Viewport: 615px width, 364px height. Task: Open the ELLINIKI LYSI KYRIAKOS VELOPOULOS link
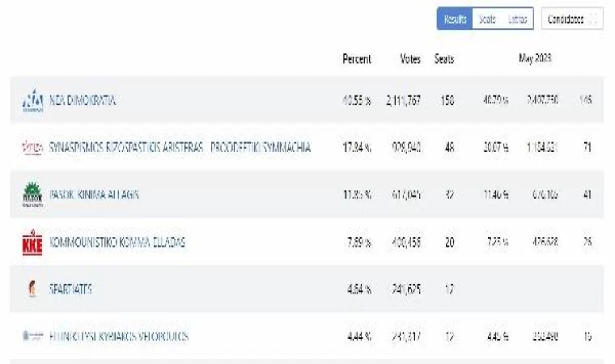pos(119,336)
